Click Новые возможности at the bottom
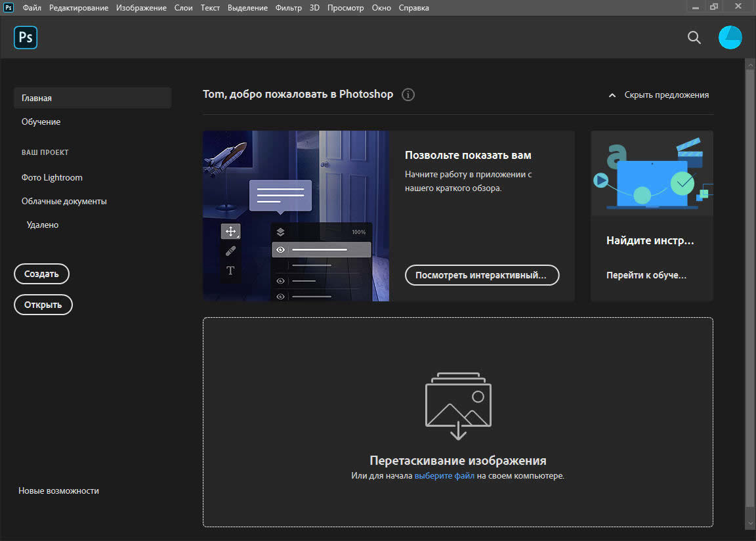This screenshot has width=756, height=541. tap(58, 491)
